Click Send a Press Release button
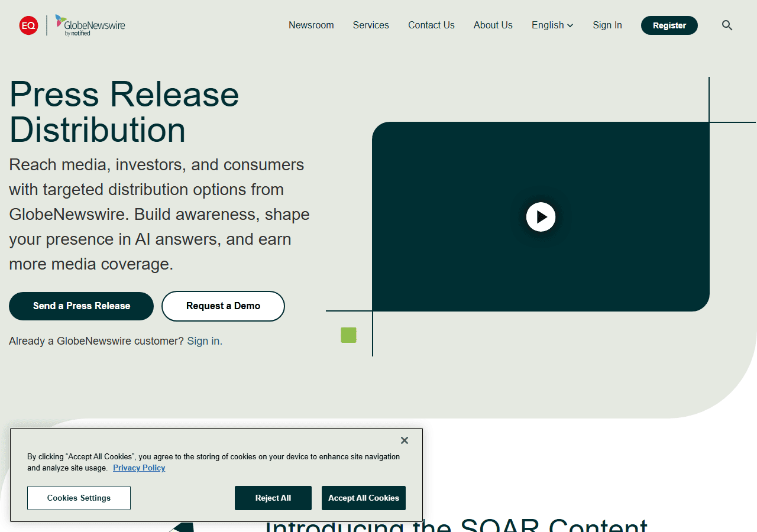This screenshot has height=532, width=757. click(81, 306)
